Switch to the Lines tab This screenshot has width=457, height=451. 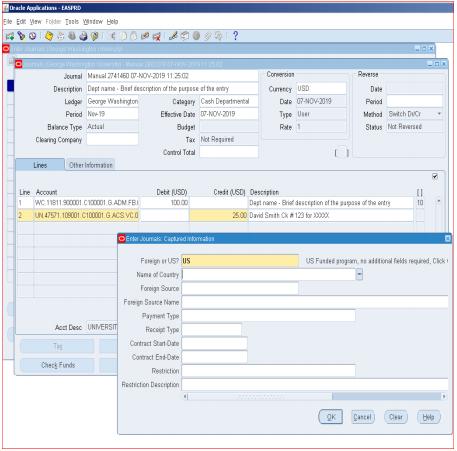[40, 165]
